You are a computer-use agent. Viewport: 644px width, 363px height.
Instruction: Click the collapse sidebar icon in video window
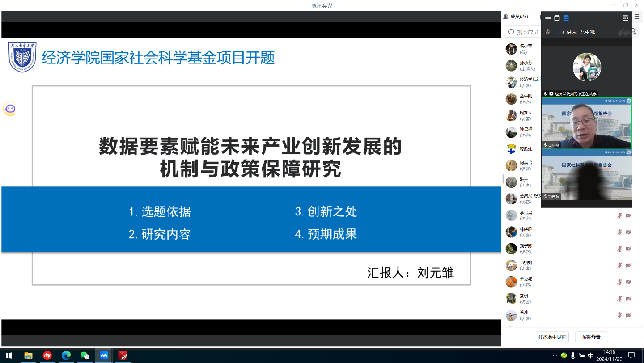[625, 18]
